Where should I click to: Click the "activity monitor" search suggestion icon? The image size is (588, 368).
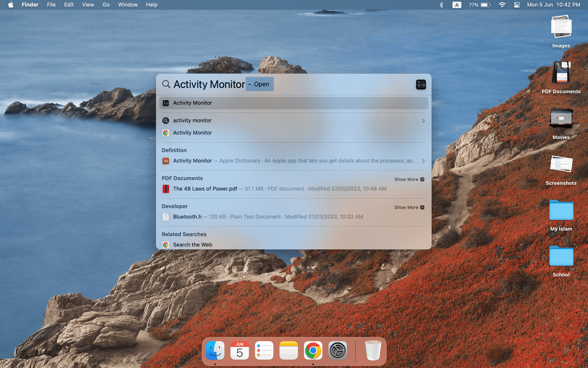[x=166, y=120]
